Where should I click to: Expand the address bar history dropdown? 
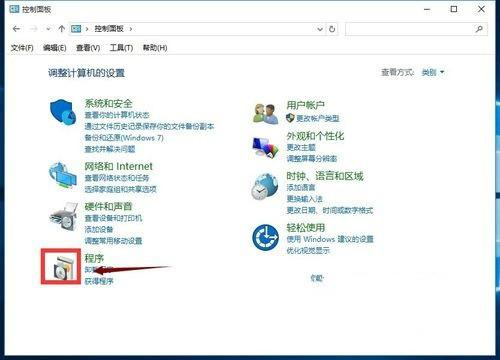click(320, 29)
